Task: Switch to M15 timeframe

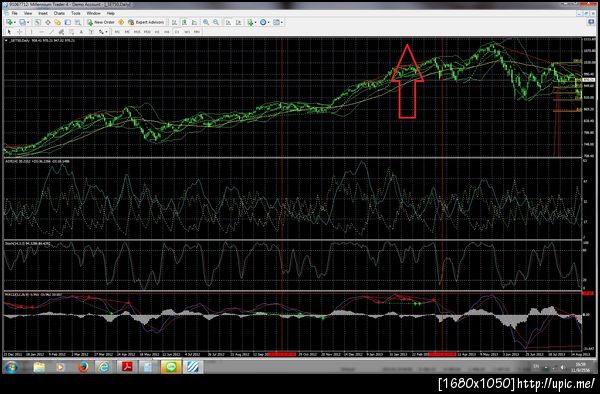Action: point(137,32)
